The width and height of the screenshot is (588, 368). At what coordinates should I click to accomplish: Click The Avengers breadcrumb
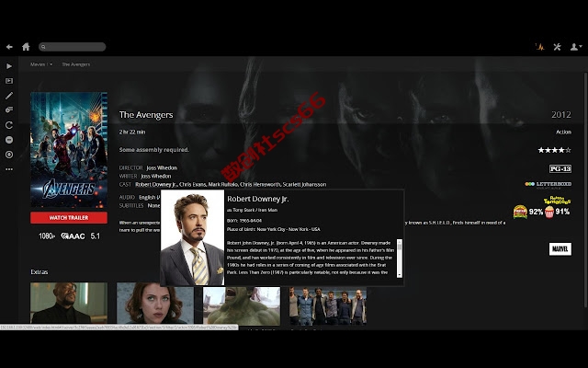(x=75, y=64)
